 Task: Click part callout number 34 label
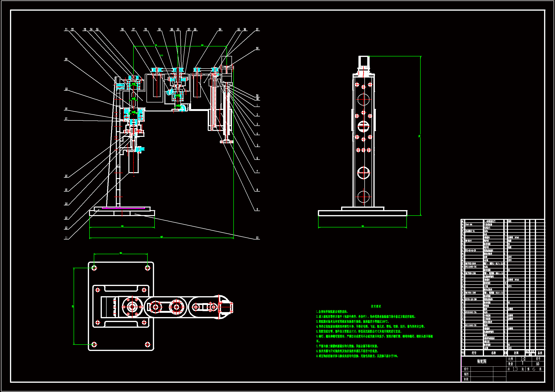(x=220, y=29)
